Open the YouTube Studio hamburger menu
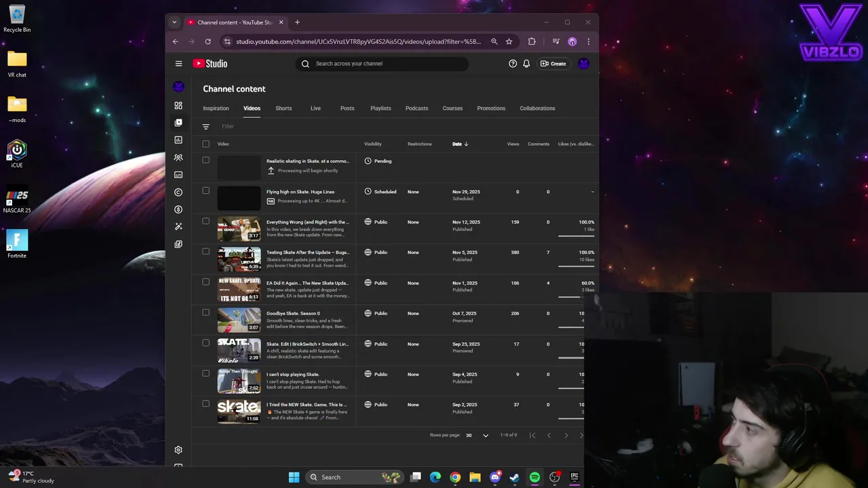Image resolution: width=868 pixels, height=488 pixels. click(x=178, y=64)
